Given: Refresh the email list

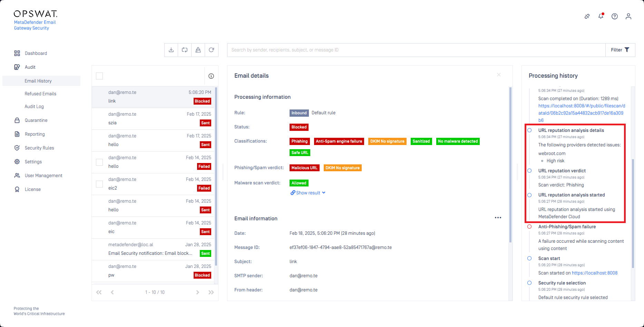Looking at the screenshot, I should (x=212, y=50).
